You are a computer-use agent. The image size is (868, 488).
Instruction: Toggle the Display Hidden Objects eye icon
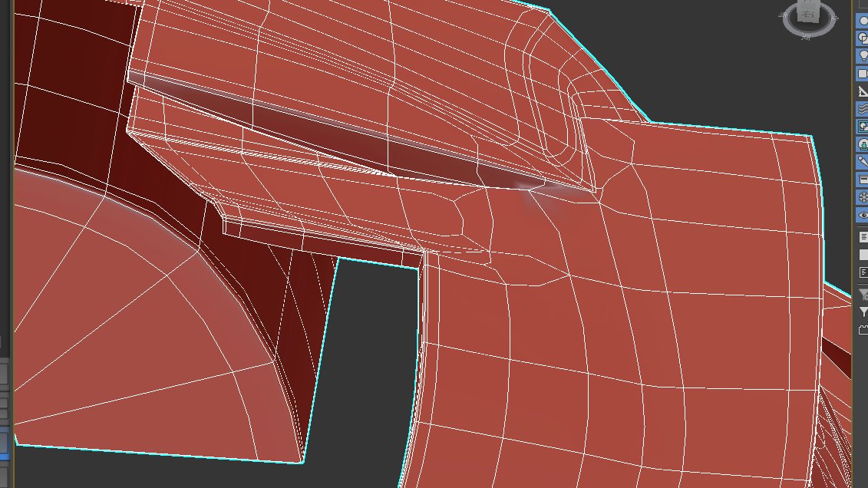coord(863,216)
